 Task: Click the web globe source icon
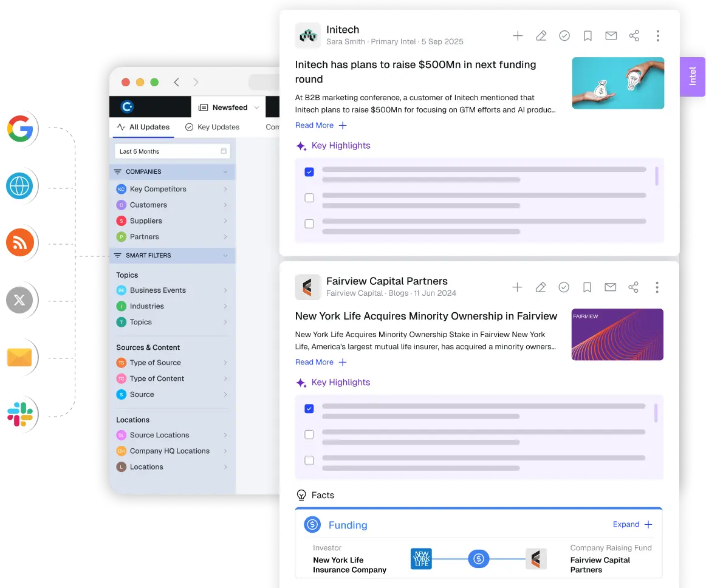(19, 185)
